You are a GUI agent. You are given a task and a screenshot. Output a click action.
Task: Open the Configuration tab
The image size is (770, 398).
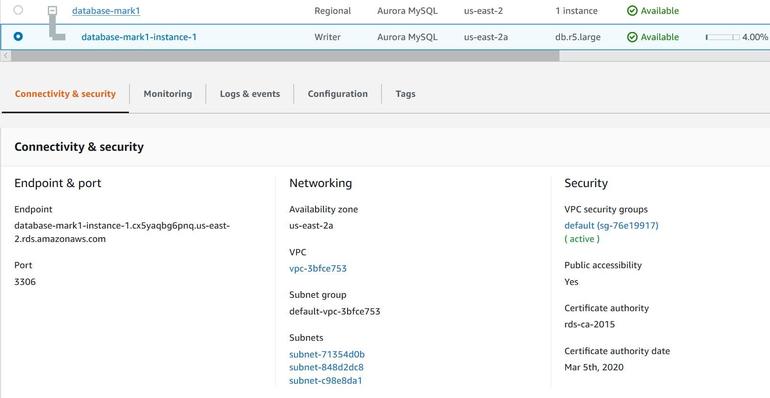pyautogui.click(x=337, y=94)
